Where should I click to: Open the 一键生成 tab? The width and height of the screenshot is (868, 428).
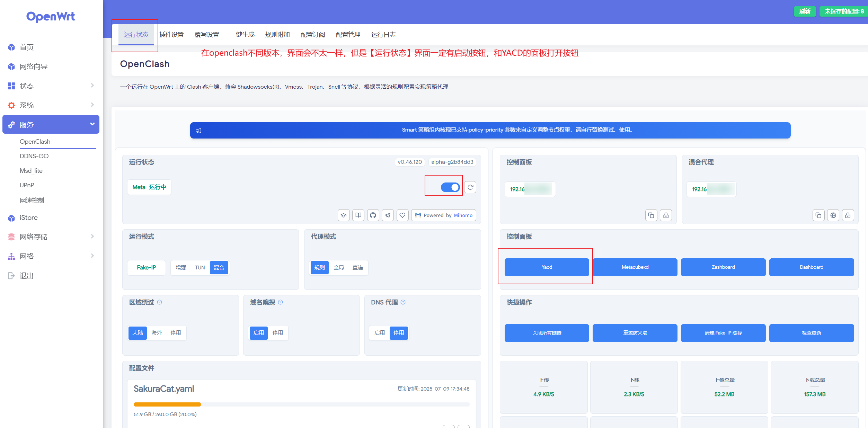coord(242,35)
